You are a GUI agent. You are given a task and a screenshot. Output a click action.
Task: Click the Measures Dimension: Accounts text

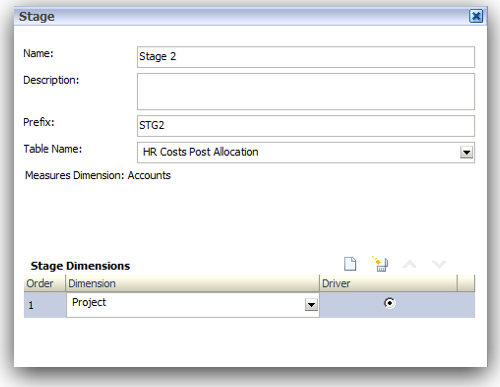pos(98,175)
